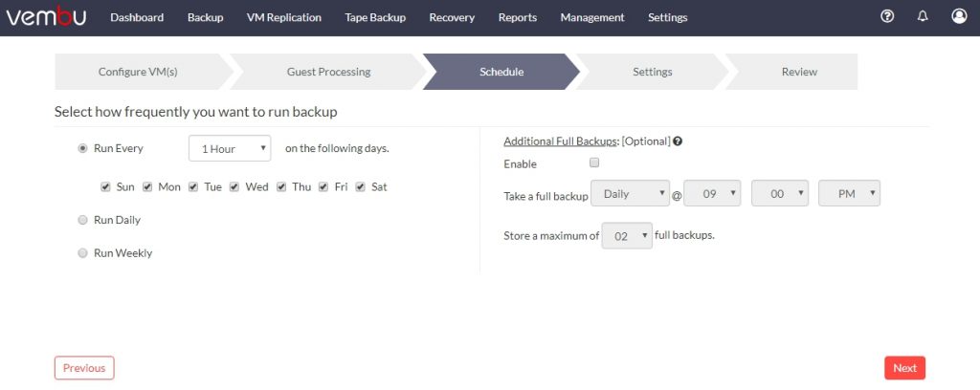Open the Recovery menu
Image resolution: width=980 pixels, height=390 pixels.
click(452, 17)
